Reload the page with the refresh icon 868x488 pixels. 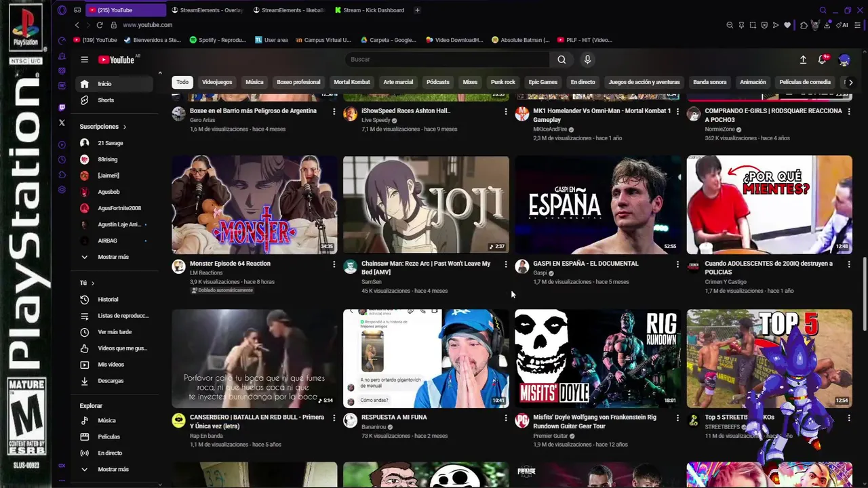[x=100, y=25]
